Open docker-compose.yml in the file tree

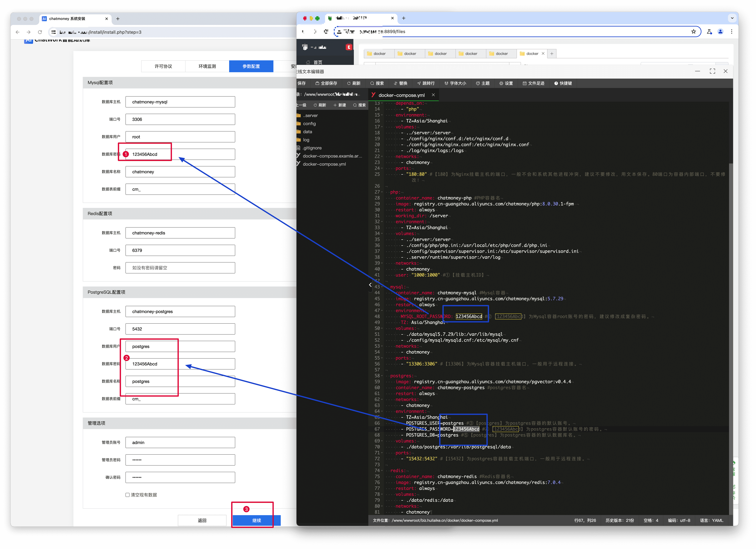pyautogui.click(x=324, y=164)
